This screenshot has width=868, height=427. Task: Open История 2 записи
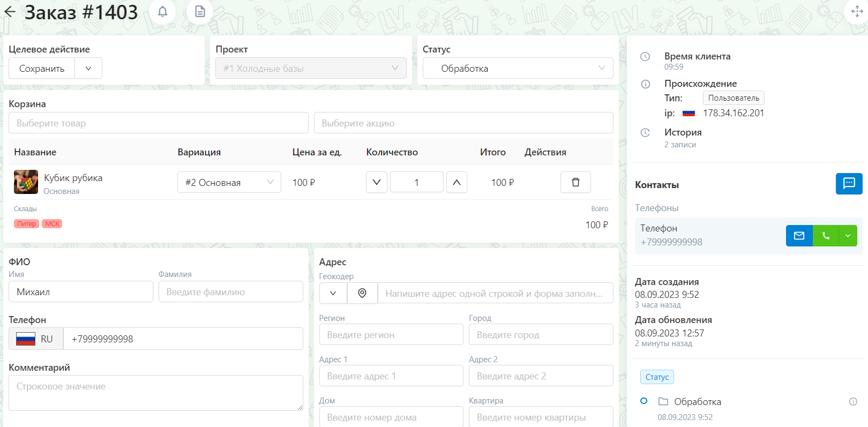(683, 138)
